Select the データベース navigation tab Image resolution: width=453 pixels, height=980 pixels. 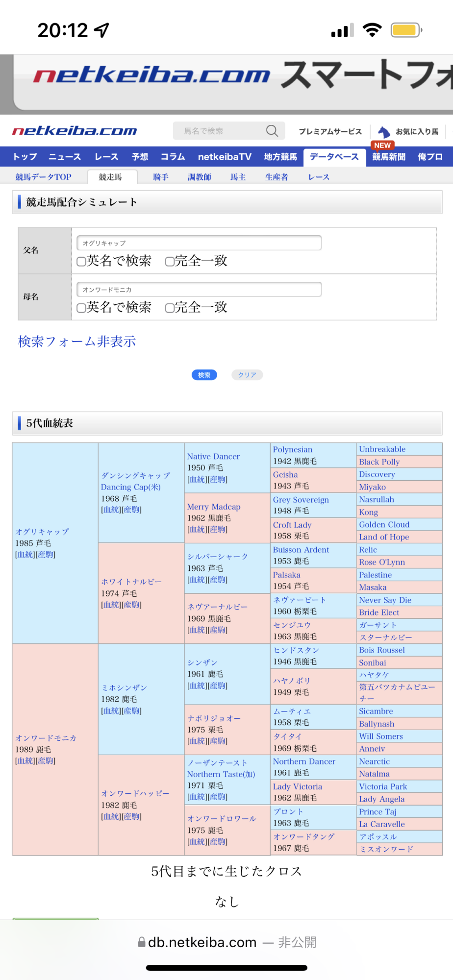(x=334, y=157)
